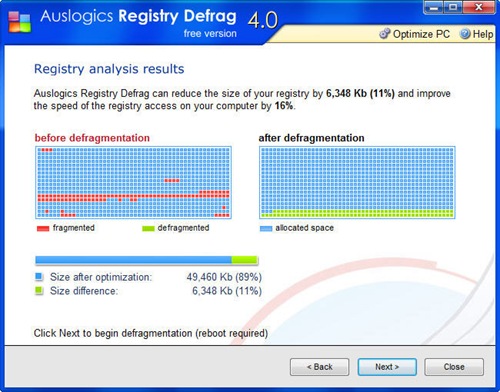500x392 pixels.
Task: Click the blue allocated space legend swatch
Action: [266, 228]
